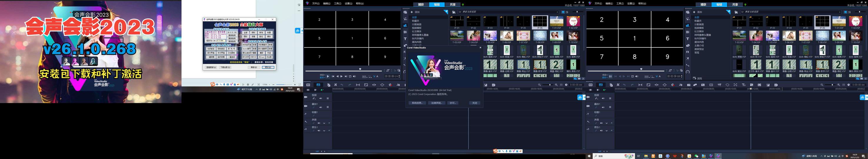Open the Title (T) library in right window
868x159 pixels.
click(687, 39)
